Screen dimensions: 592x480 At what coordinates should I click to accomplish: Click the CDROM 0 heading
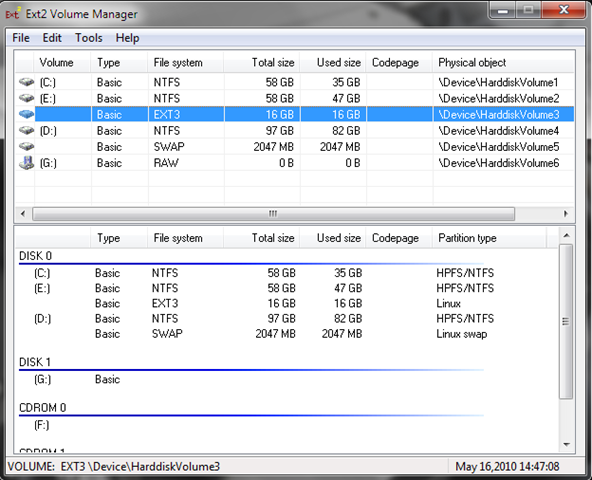point(43,408)
